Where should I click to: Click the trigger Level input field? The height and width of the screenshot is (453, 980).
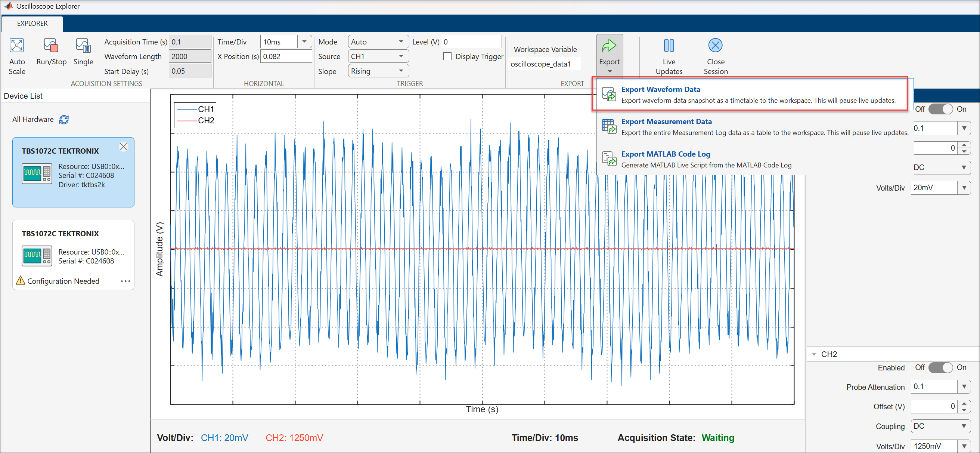(x=471, y=41)
